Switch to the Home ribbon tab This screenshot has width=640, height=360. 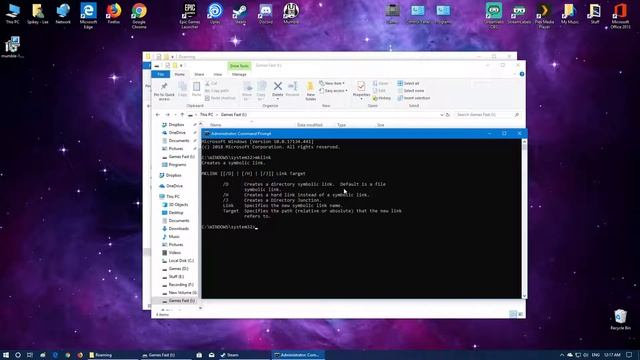(x=180, y=74)
